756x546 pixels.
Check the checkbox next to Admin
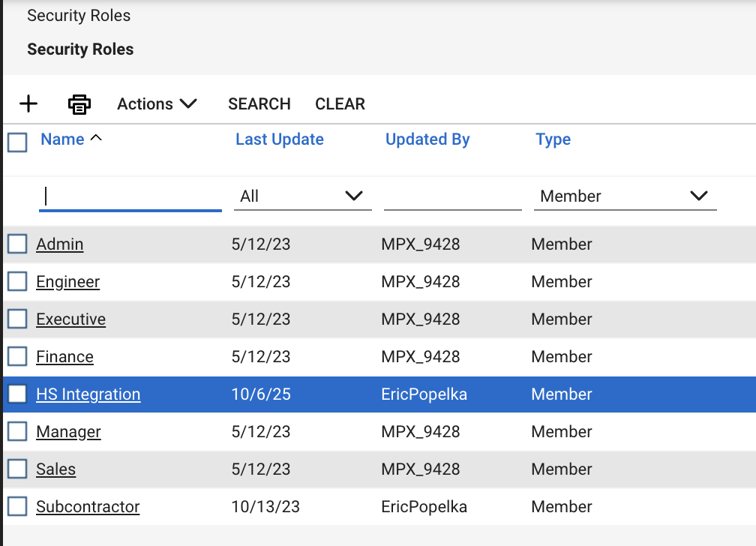click(x=16, y=244)
